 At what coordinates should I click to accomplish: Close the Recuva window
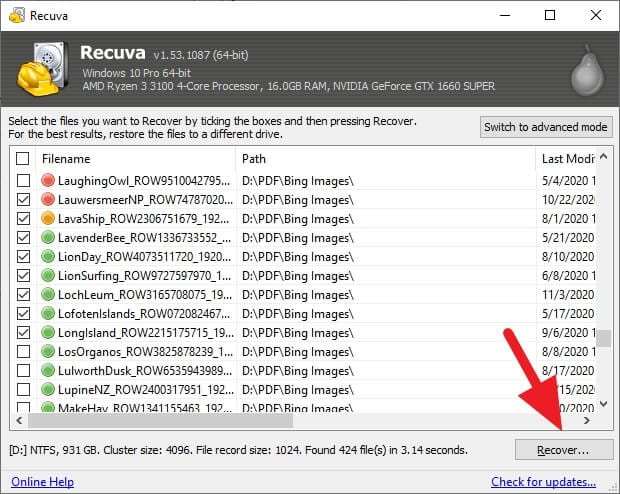(x=595, y=15)
